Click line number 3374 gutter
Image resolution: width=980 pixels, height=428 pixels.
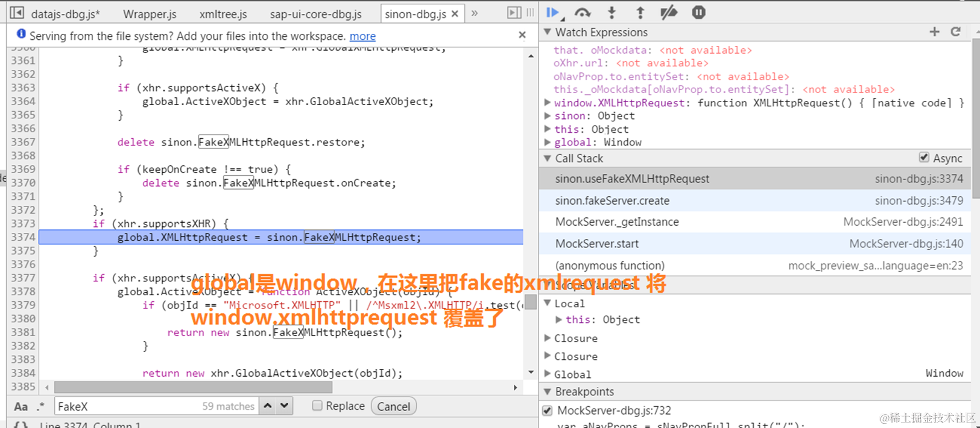point(23,237)
